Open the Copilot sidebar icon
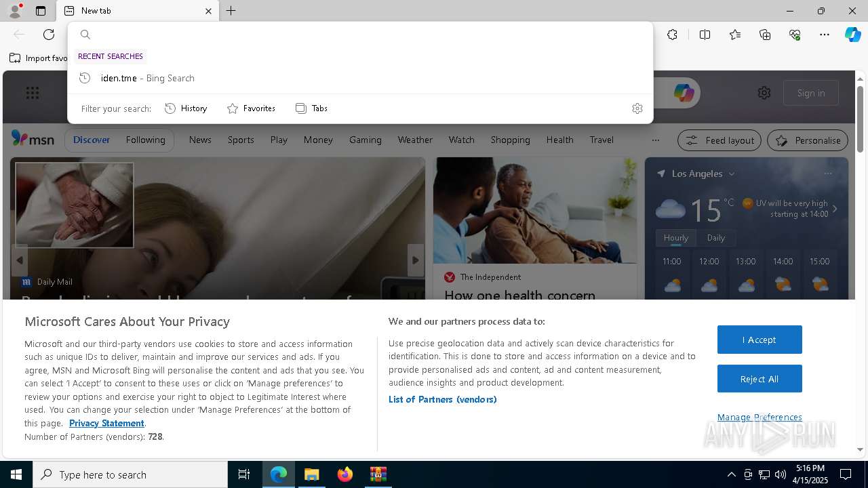Screen dimensions: 868x488 click(852, 35)
